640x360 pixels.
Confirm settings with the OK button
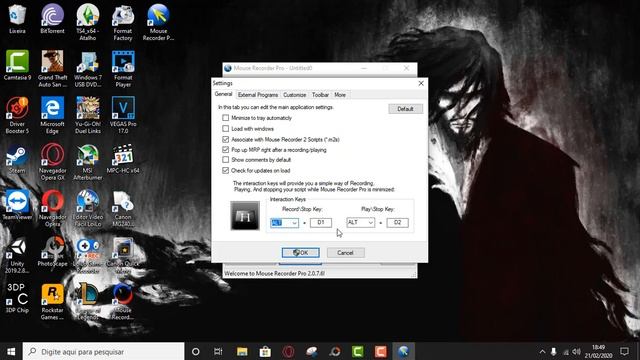pyautogui.click(x=301, y=253)
